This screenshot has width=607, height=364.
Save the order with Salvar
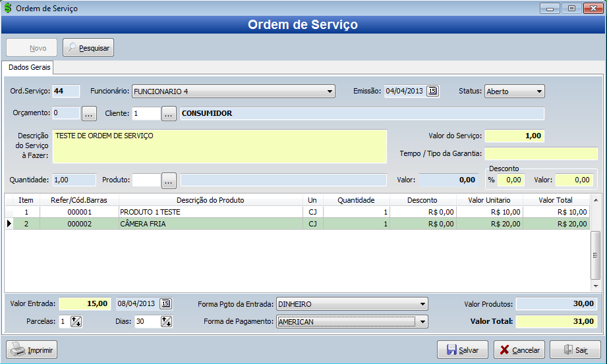(462, 350)
